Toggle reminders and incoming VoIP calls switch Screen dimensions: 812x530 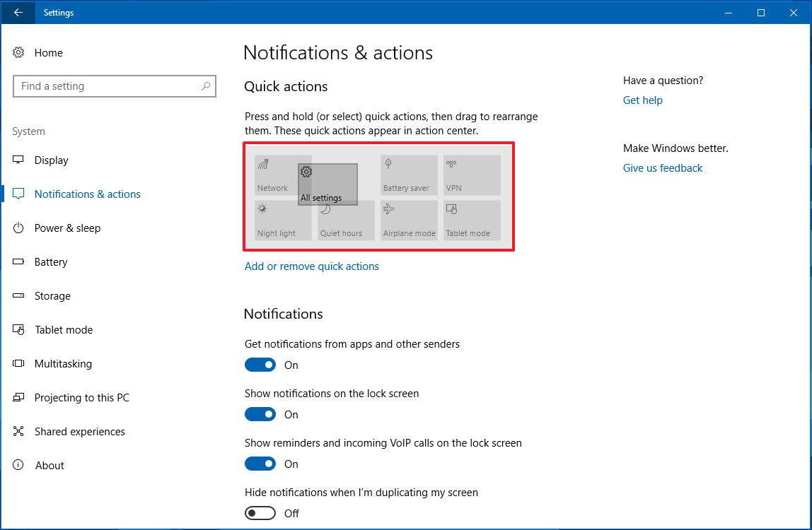(260, 464)
